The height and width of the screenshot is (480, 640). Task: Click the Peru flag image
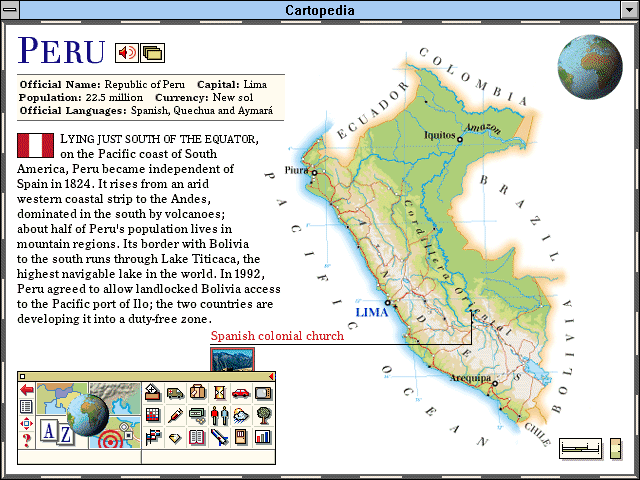[x=36, y=145]
